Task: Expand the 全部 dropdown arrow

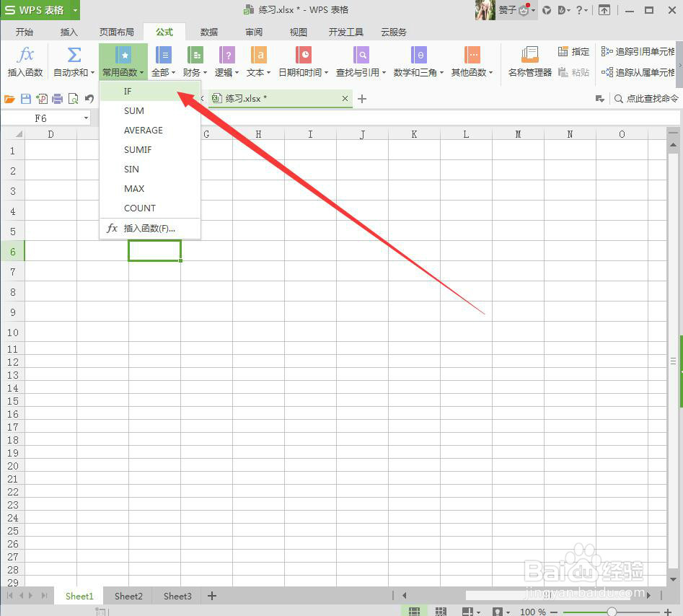Action: [173, 73]
